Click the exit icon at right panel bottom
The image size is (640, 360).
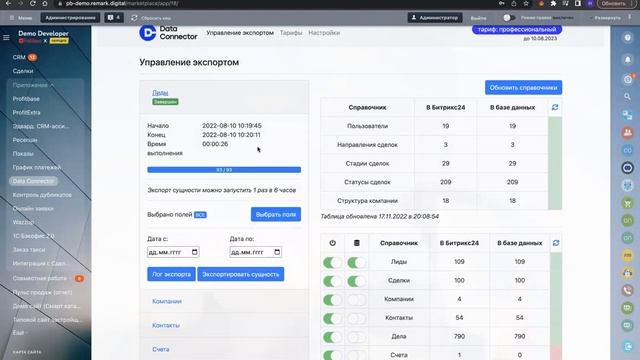[627, 347]
